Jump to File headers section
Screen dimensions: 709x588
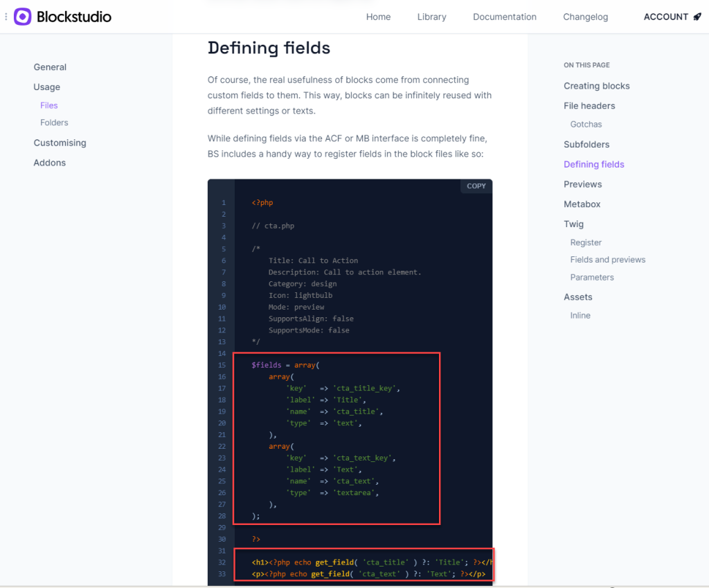point(589,106)
